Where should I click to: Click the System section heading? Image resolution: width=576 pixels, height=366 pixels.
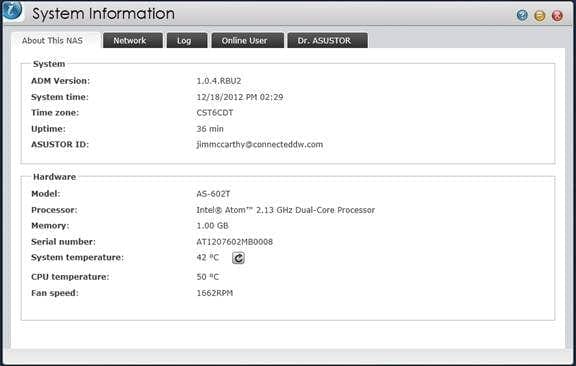(x=49, y=64)
